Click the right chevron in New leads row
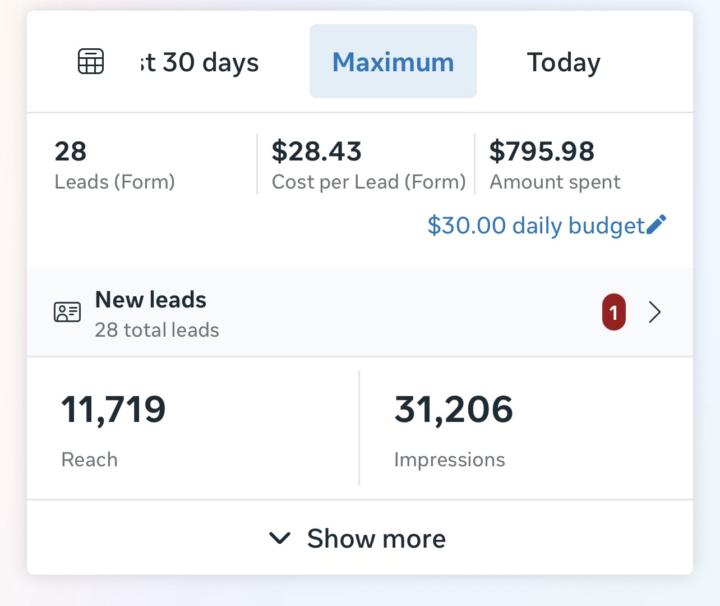 655,312
